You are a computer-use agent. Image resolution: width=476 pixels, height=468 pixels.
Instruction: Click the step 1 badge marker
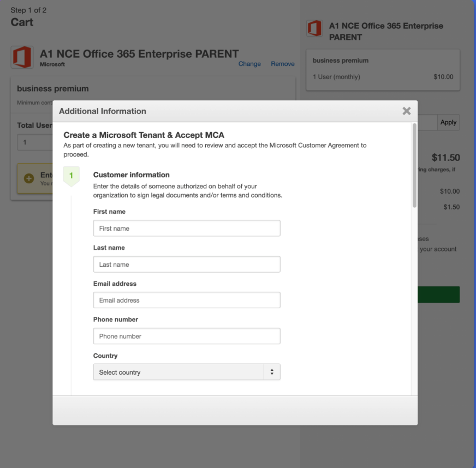click(71, 176)
